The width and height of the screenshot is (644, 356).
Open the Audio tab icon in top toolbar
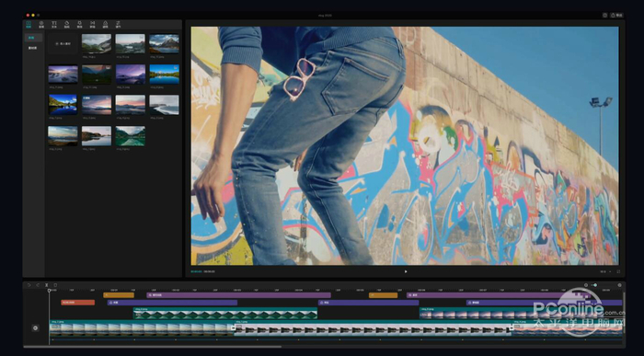tap(41, 25)
